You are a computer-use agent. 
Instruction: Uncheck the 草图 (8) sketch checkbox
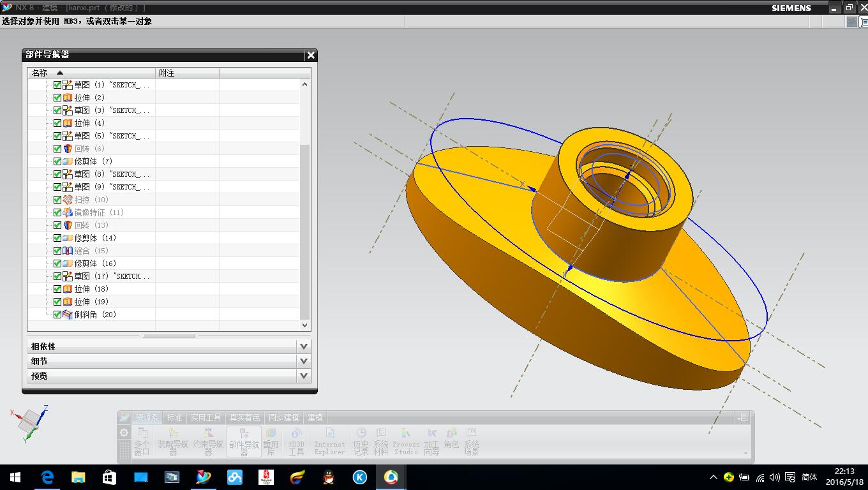(57, 174)
